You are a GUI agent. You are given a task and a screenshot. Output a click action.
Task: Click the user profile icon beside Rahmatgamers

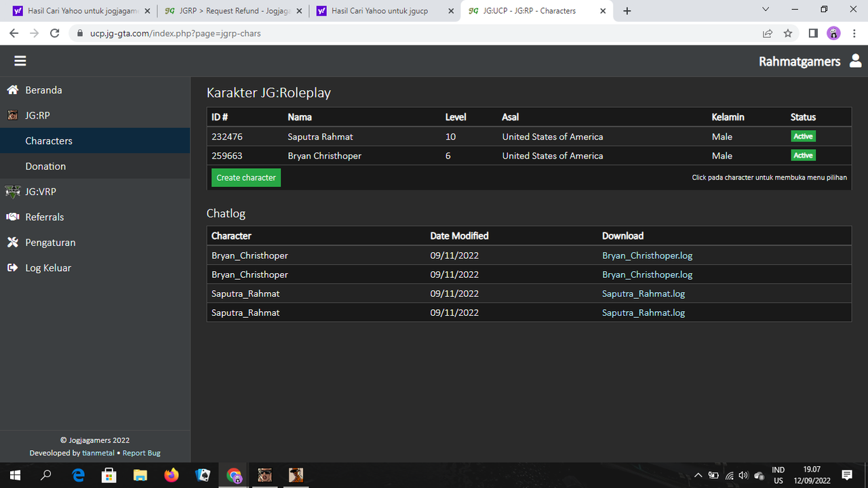[x=855, y=61]
